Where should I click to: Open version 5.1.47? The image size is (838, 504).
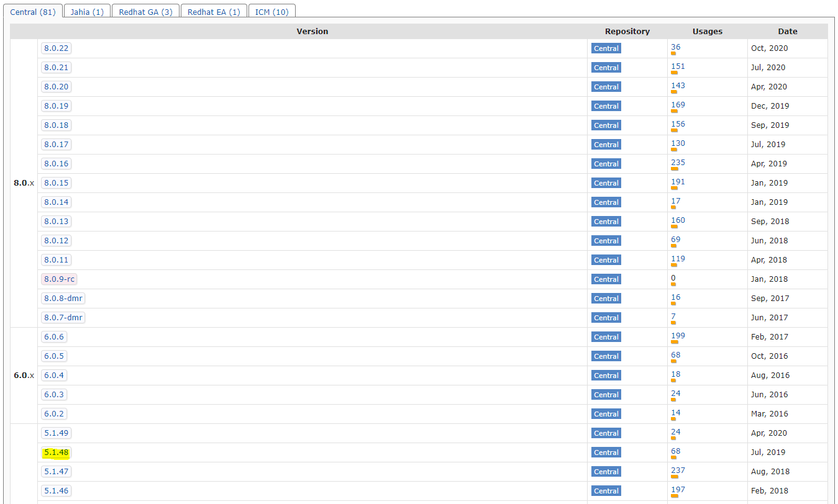(x=56, y=472)
